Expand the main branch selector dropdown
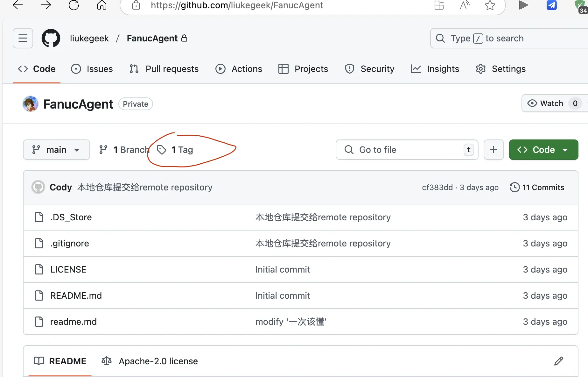 pyautogui.click(x=56, y=150)
